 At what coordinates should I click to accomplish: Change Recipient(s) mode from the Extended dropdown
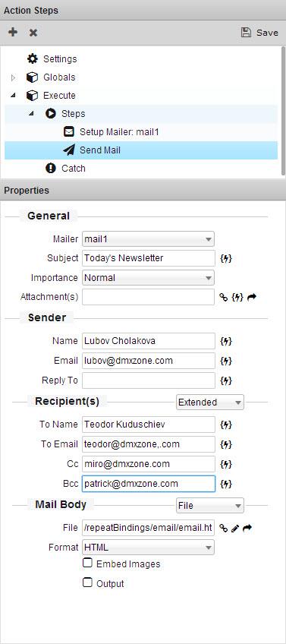(210, 402)
